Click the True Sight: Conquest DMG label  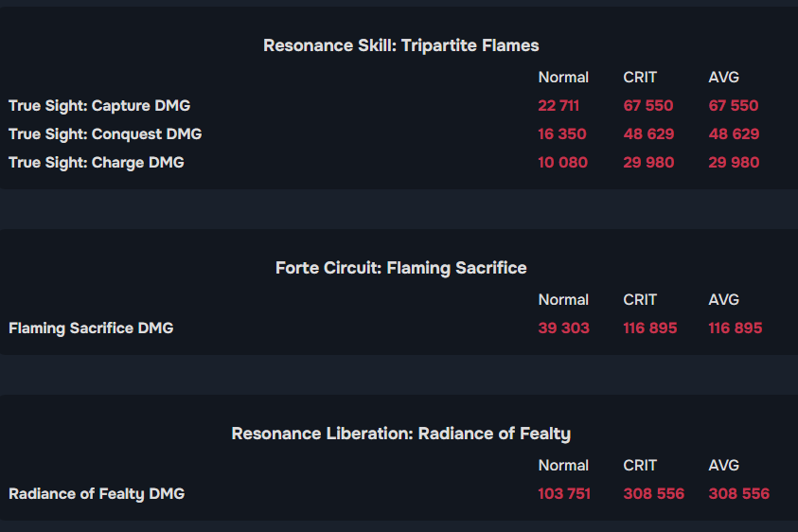[105, 134]
